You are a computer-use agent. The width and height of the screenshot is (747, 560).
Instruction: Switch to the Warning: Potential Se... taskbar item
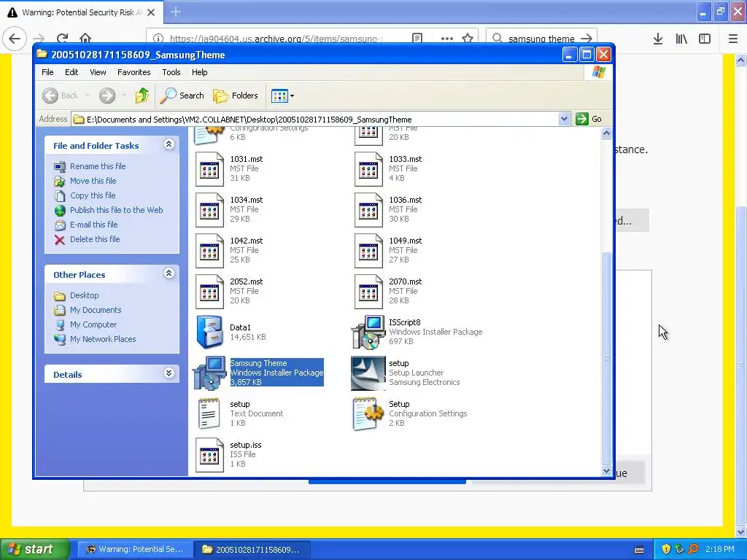pos(135,550)
